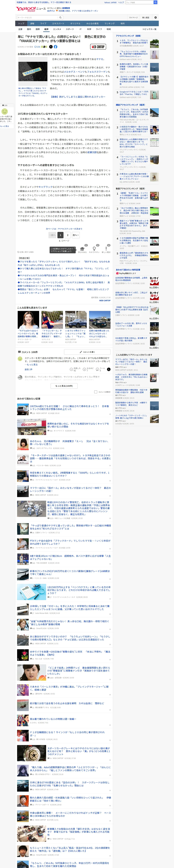The image size is (174, 868).
Task: Open settings via the gear icon
Action: click(155, 18)
